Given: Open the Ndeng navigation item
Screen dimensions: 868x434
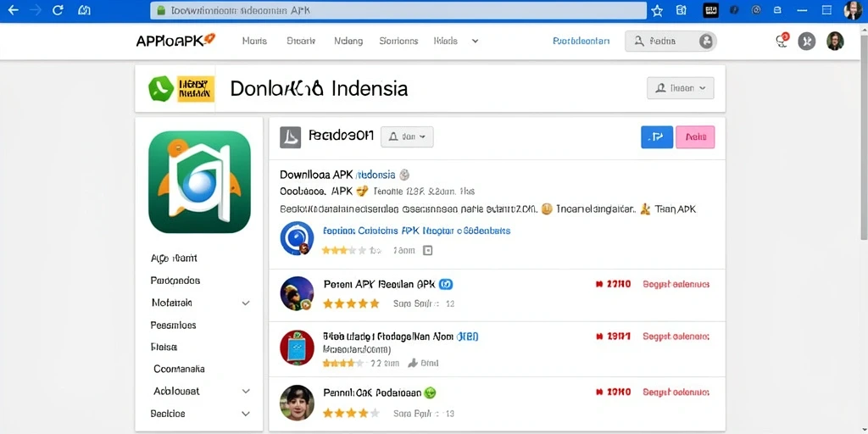Looking at the screenshot, I should 348,41.
